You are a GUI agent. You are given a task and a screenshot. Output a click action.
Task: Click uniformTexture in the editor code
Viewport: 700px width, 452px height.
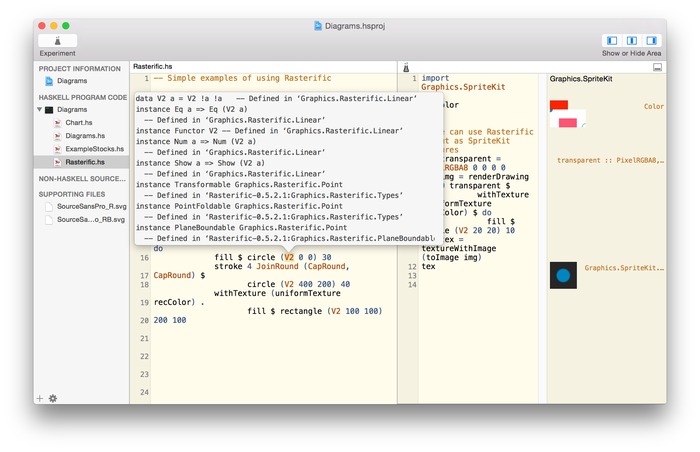click(x=308, y=293)
